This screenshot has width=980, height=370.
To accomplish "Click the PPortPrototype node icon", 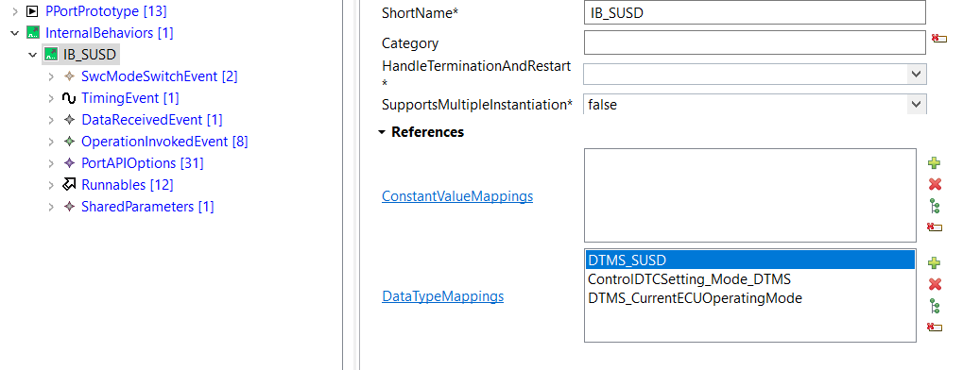I will pyautogui.click(x=32, y=10).
